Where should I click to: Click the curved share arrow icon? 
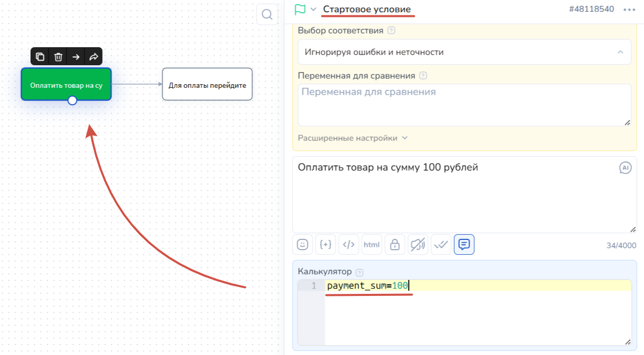(x=93, y=57)
